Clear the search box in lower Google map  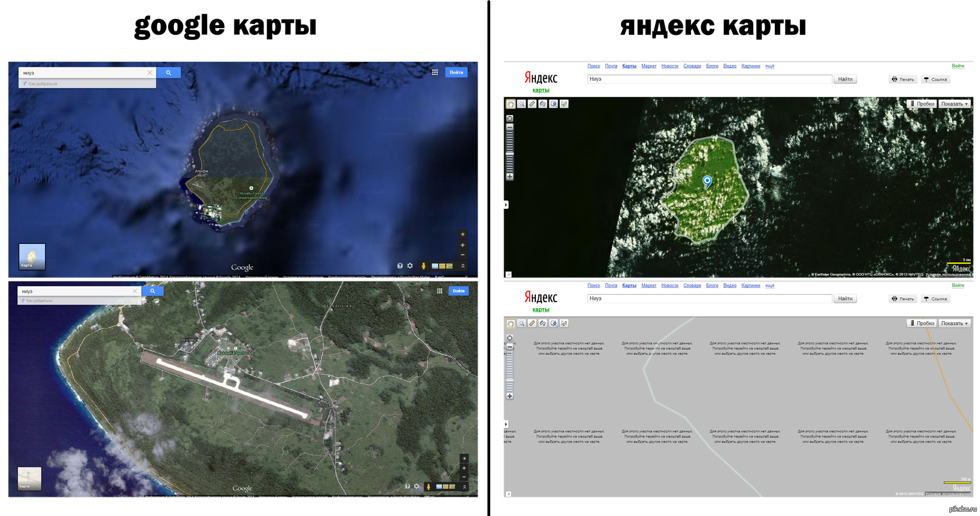(135, 291)
